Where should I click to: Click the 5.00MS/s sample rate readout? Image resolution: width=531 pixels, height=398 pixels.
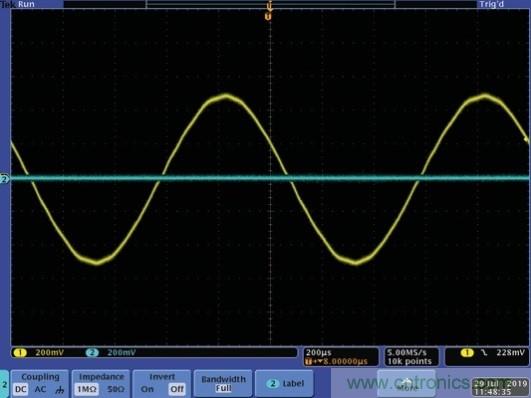tap(407, 353)
